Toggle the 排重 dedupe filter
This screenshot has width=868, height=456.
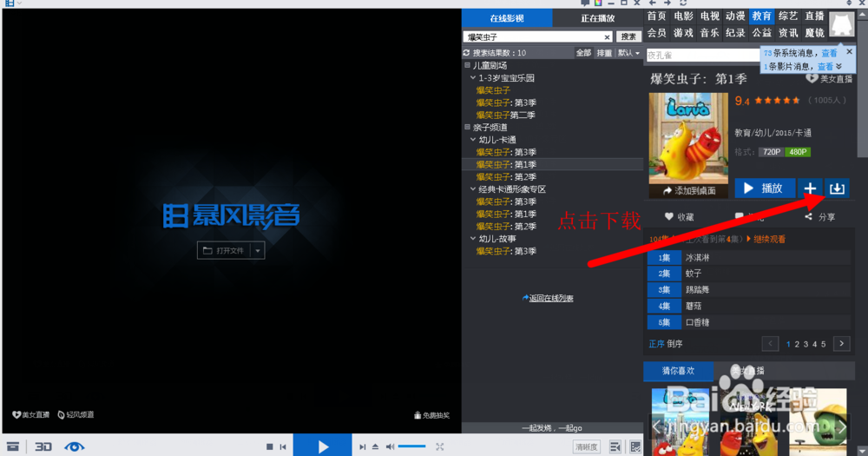point(604,53)
